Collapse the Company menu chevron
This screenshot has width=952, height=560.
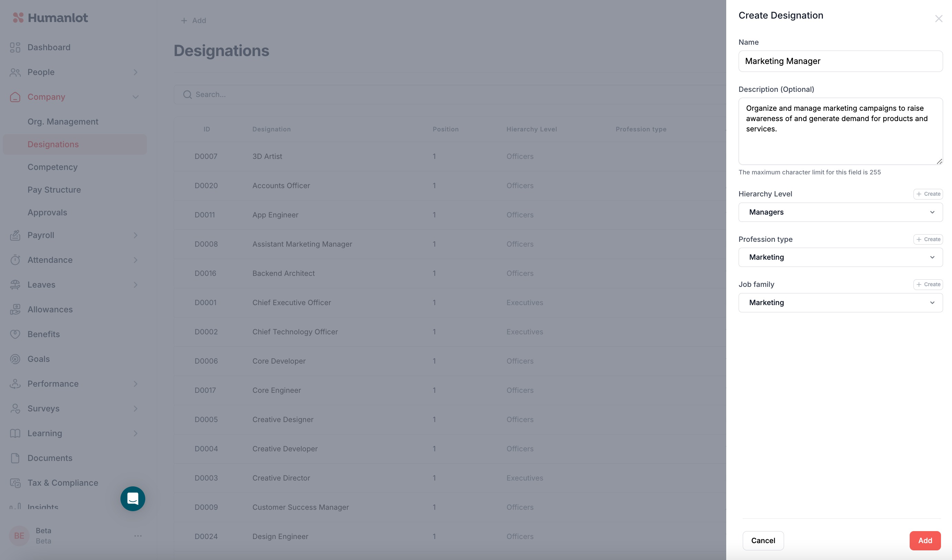pyautogui.click(x=136, y=97)
